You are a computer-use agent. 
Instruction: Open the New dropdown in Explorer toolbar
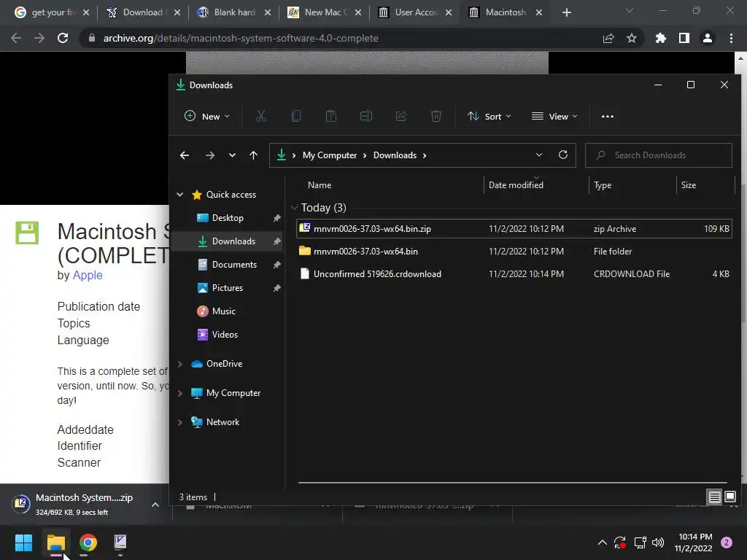(x=207, y=116)
